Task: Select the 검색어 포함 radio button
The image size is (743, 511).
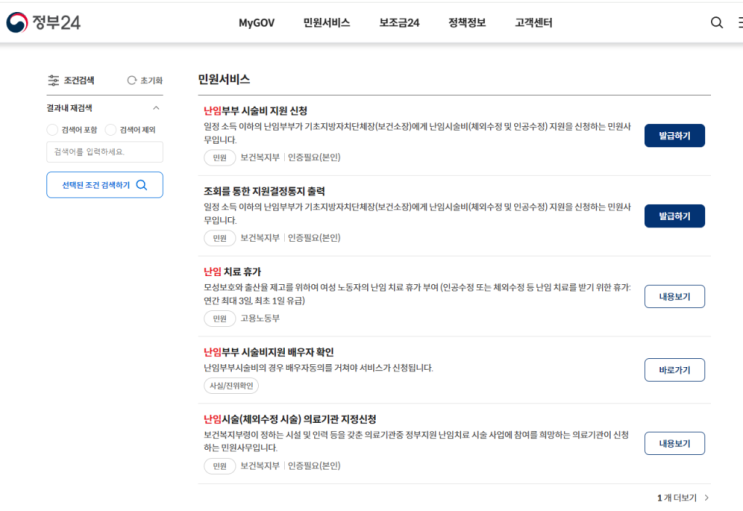Action: (x=52, y=129)
